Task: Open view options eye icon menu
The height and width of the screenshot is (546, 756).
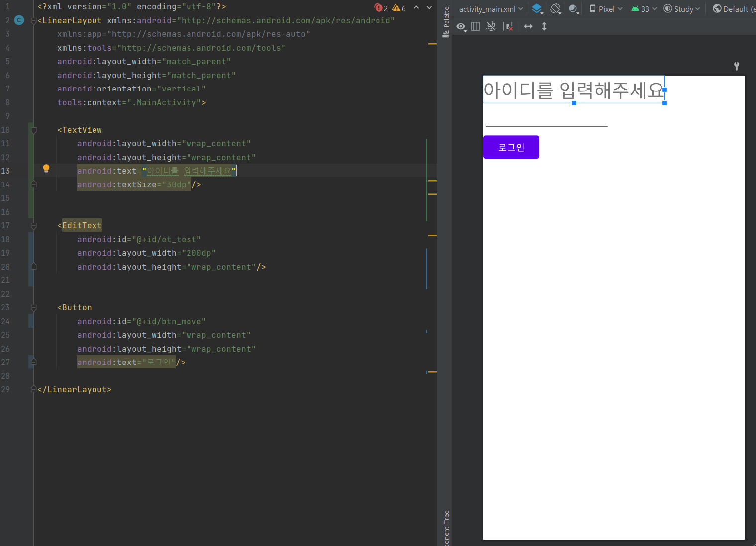Action: (x=462, y=26)
